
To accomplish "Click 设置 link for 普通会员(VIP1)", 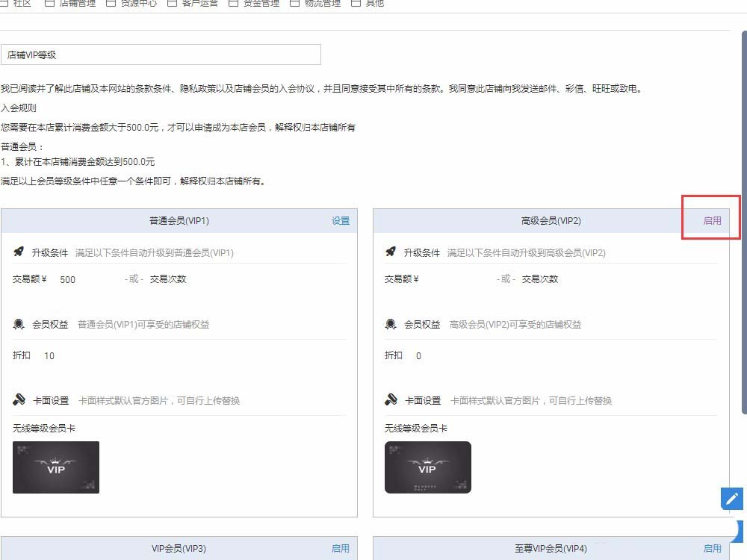I will (341, 221).
